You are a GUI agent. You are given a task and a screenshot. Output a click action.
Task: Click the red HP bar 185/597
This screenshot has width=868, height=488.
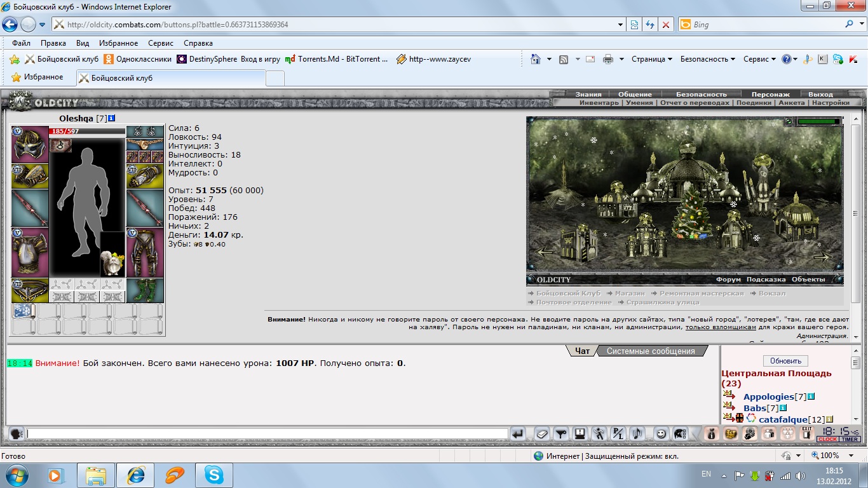(x=87, y=131)
